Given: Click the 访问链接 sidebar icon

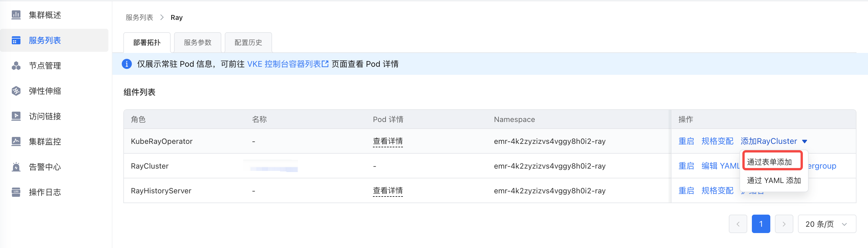Looking at the screenshot, I should pyautogui.click(x=16, y=116).
